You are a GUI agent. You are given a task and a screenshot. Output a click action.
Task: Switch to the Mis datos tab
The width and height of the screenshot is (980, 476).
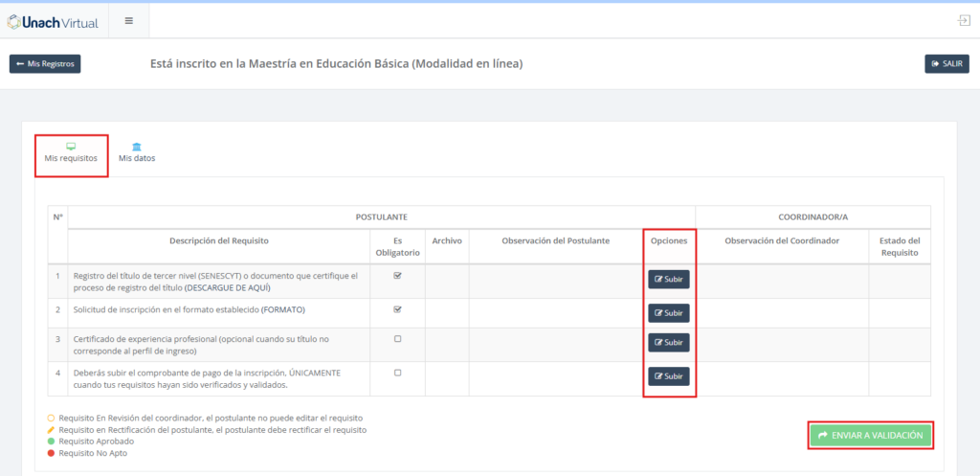(137, 158)
